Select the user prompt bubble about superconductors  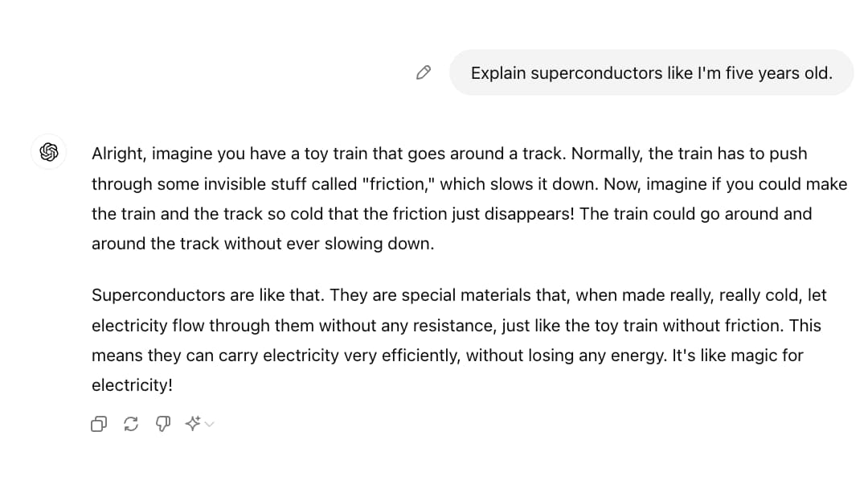pos(652,72)
